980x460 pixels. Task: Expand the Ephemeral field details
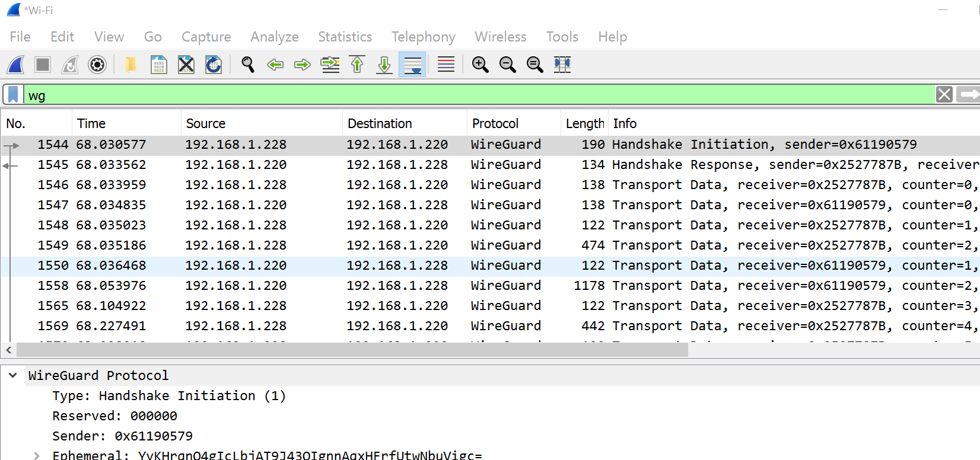pos(37,455)
